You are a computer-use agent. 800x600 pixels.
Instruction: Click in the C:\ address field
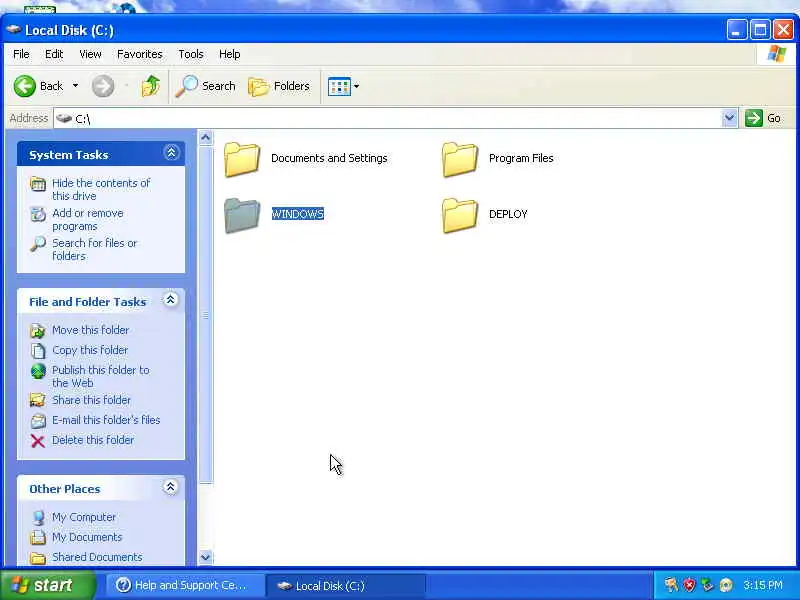388,118
